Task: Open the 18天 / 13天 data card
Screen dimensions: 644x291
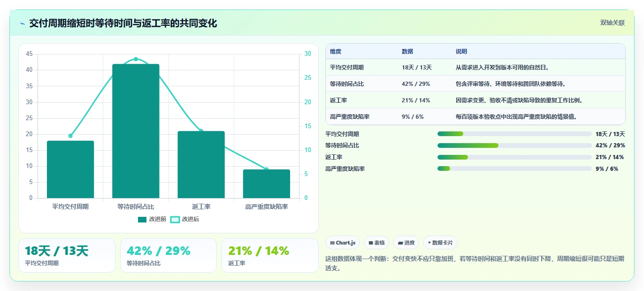Action: click(67, 255)
